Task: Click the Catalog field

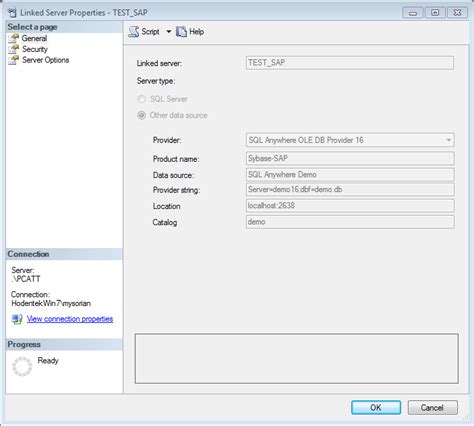Action: point(350,222)
